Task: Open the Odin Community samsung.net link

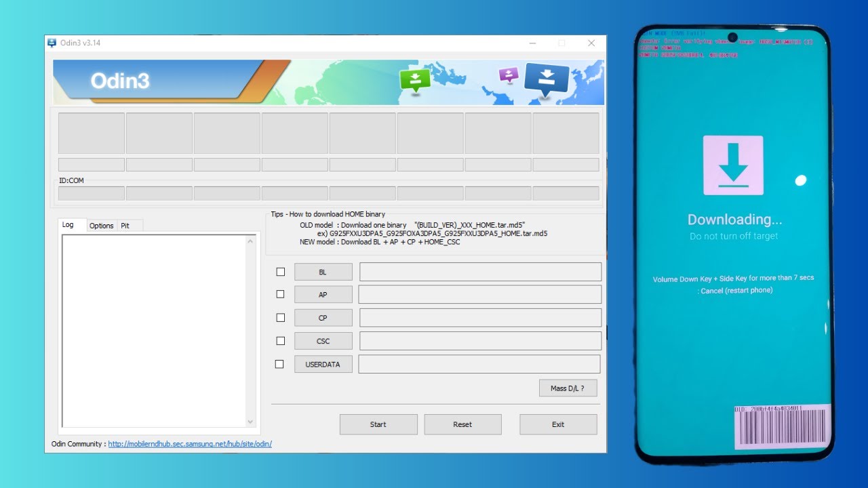Action: coord(190,444)
